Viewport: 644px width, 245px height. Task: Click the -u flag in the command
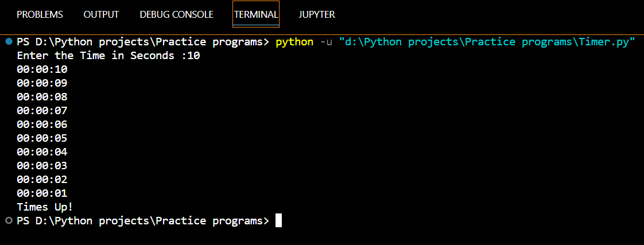326,42
